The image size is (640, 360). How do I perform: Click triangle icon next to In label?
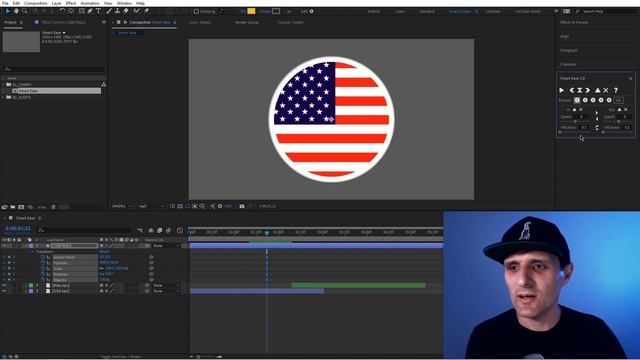pos(574,110)
